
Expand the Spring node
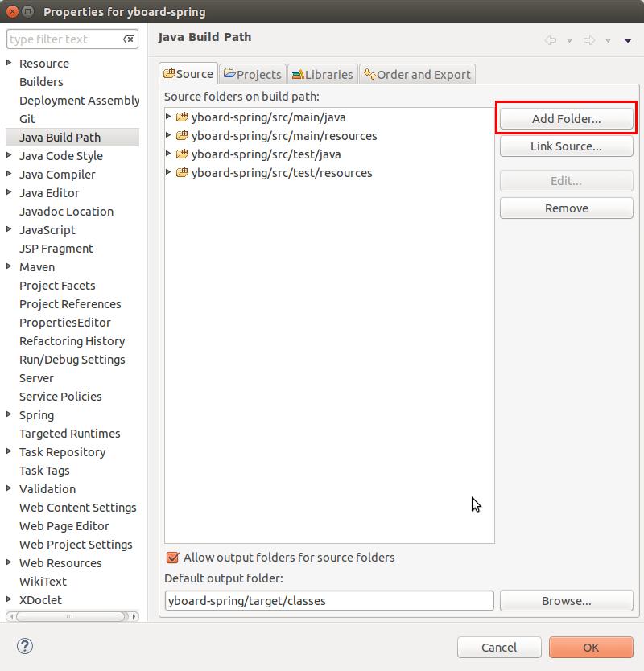[x=9, y=414]
